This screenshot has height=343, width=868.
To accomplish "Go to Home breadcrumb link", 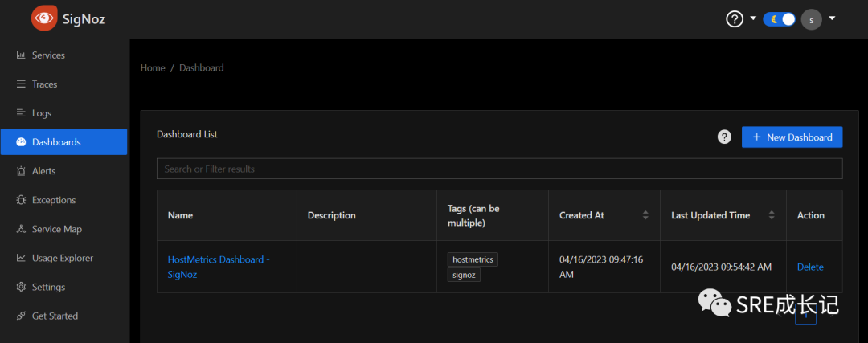I will pyautogui.click(x=153, y=68).
